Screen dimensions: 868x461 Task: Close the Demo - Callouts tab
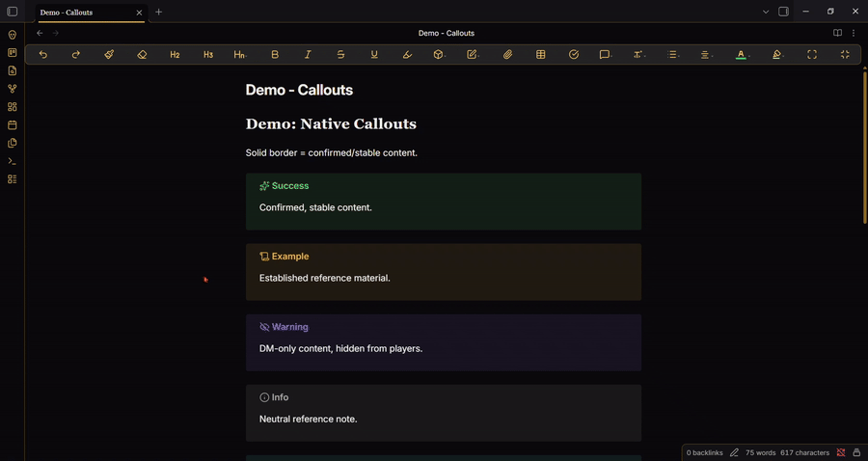tap(139, 13)
